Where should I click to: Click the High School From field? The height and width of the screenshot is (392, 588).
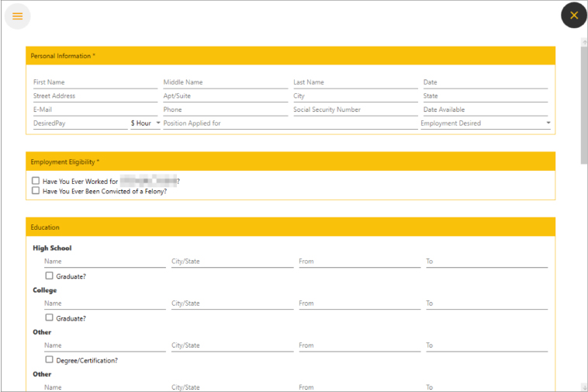pos(360,262)
